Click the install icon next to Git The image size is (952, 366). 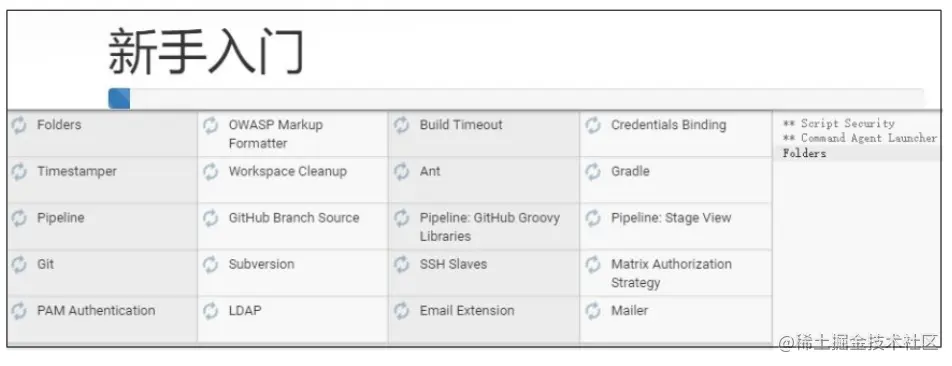tap(19, 265)
